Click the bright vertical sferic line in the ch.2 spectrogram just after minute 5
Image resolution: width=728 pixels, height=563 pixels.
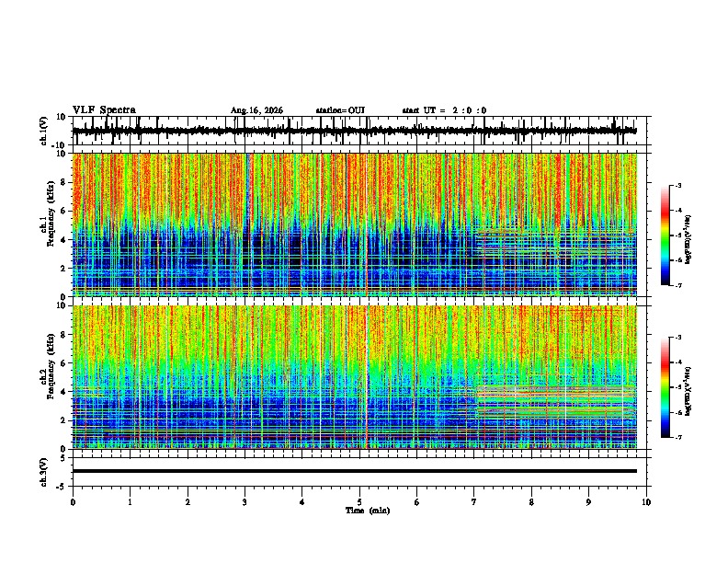coord(367,377)
